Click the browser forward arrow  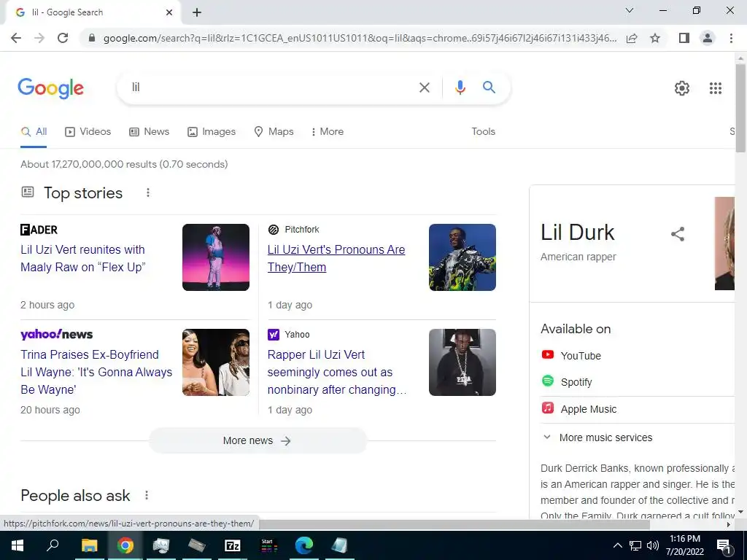(39, 38)
